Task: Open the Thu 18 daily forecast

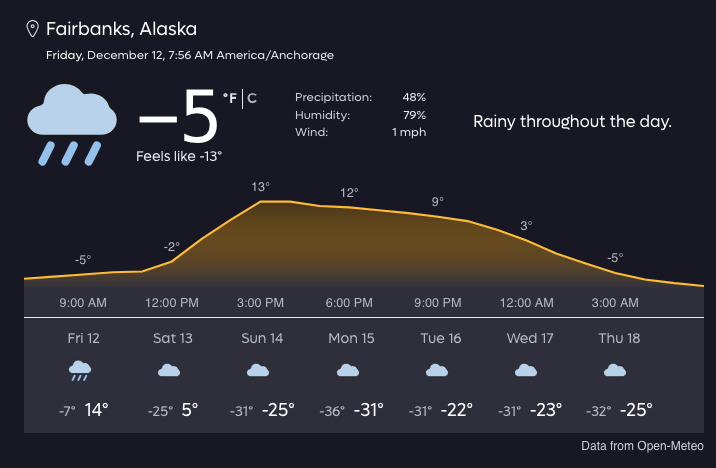Action: (619, 338)
